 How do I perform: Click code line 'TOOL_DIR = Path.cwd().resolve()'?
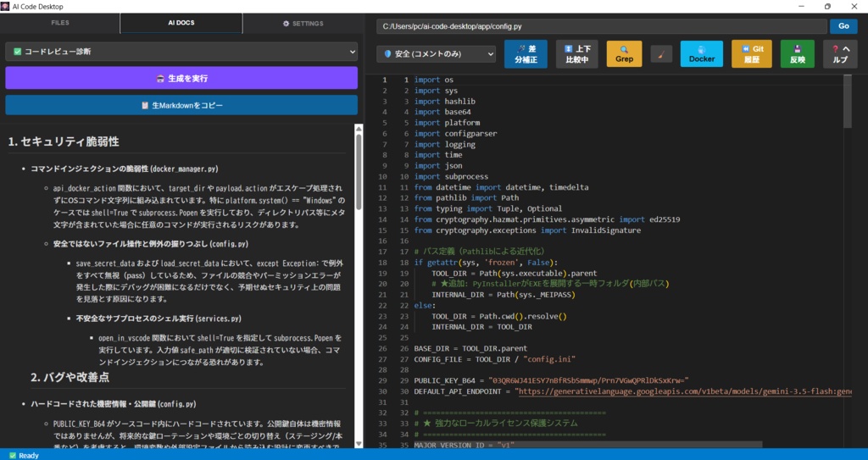[x=499, y=316]
